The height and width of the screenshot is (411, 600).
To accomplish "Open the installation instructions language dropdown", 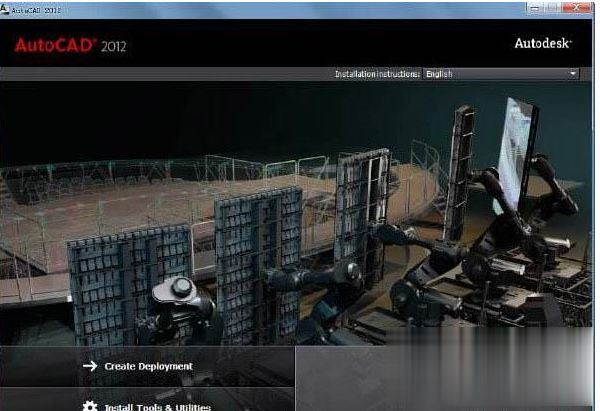I will click(500, 73).
